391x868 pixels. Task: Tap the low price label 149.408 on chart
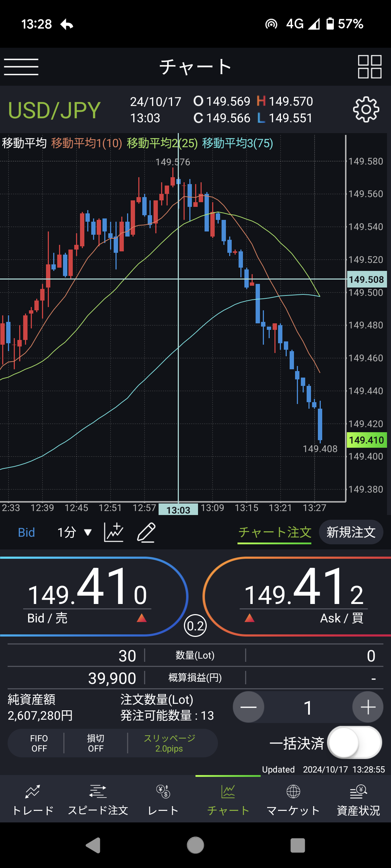click(320, 449)
